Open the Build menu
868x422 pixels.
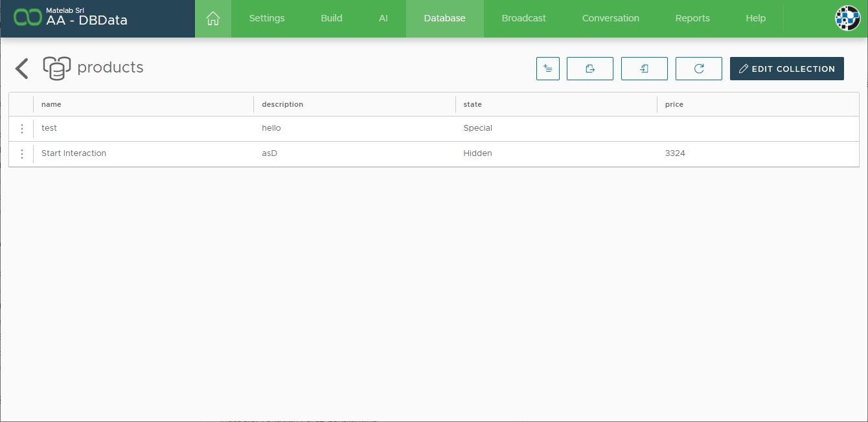click(x=331, y=18)
